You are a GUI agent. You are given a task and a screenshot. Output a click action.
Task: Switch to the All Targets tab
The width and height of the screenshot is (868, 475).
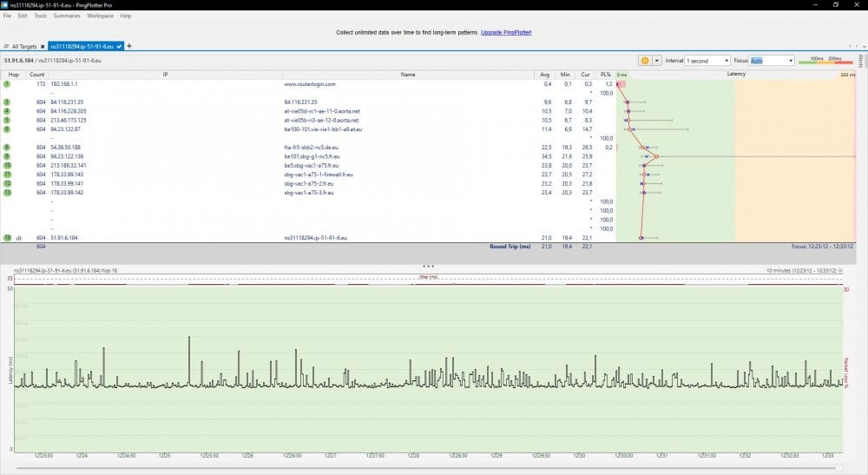tap(23, 46)
